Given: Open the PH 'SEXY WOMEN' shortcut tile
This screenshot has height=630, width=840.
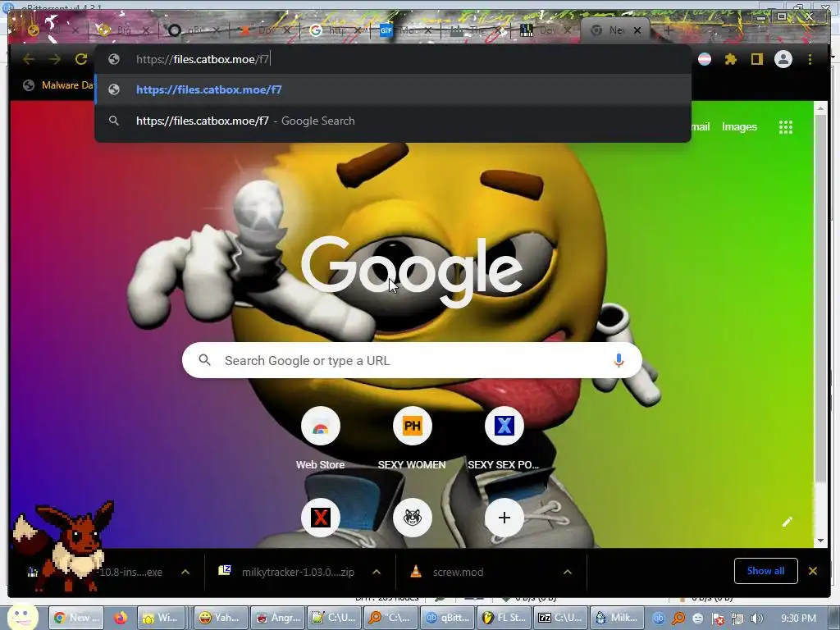Looking at the screenshot, I should tap(412, 427).
